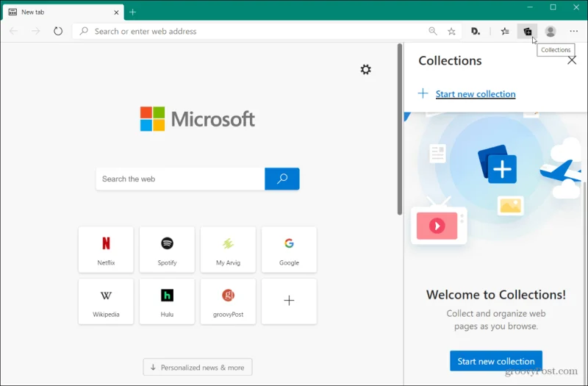The image size is (588, 386).
Task: Expand Personalized news & more
Action: click(x=198, y=367)
